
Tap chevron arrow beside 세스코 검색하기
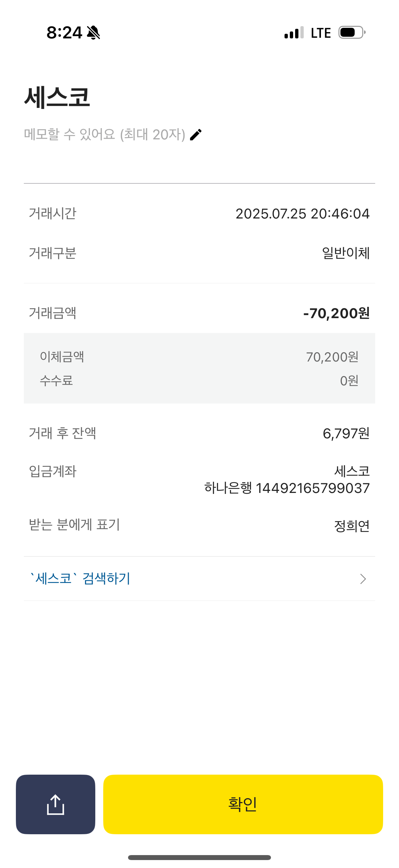pyautogui.click(x=363, y=579)
